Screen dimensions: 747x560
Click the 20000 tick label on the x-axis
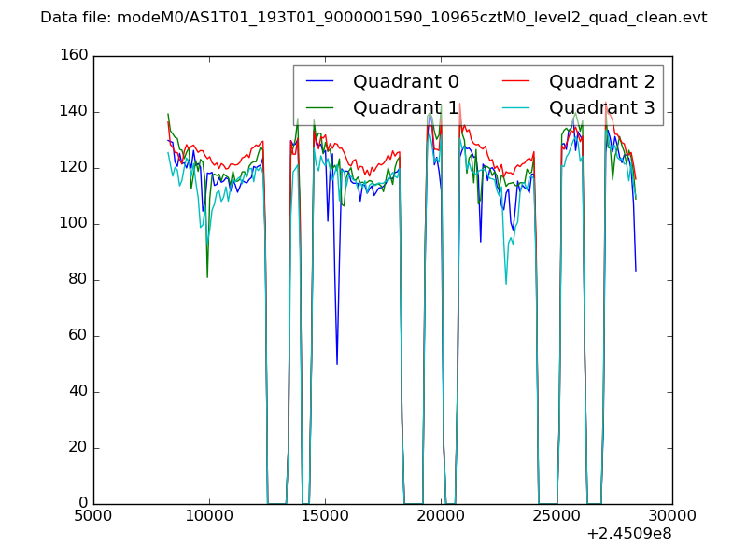point(441,516)
